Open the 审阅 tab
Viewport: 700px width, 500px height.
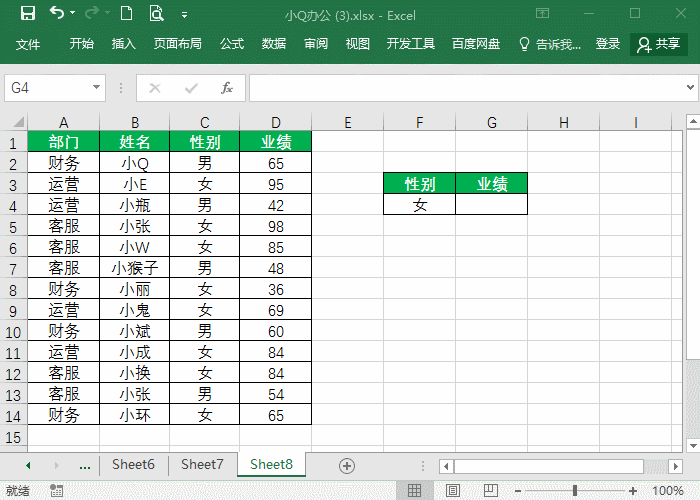coord(316,43)
